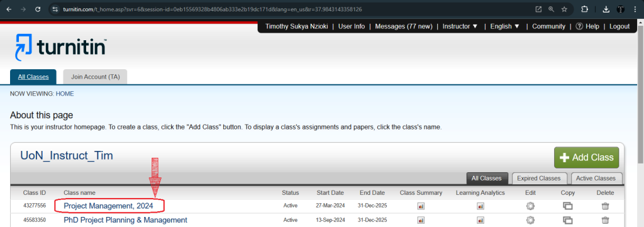
Task: Open Project Management, 2024 class
Action: coord(108,206)
